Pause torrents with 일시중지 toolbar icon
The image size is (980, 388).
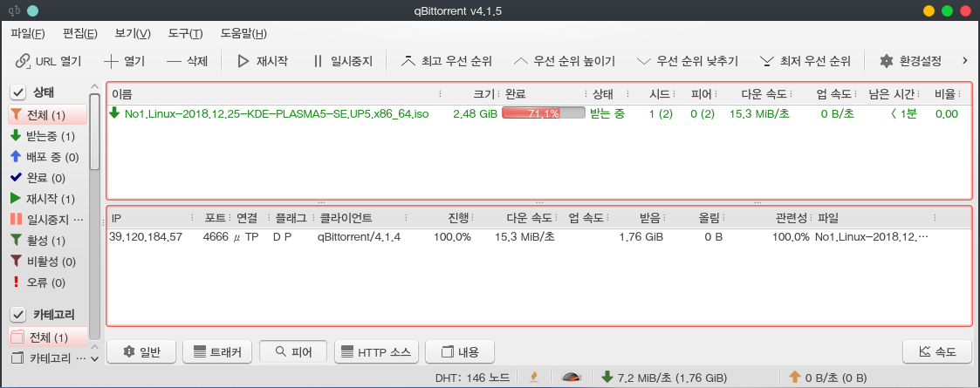319,61
